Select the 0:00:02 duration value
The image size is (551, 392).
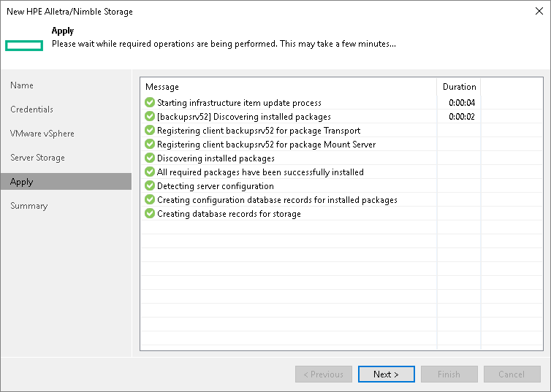[462, 117]
